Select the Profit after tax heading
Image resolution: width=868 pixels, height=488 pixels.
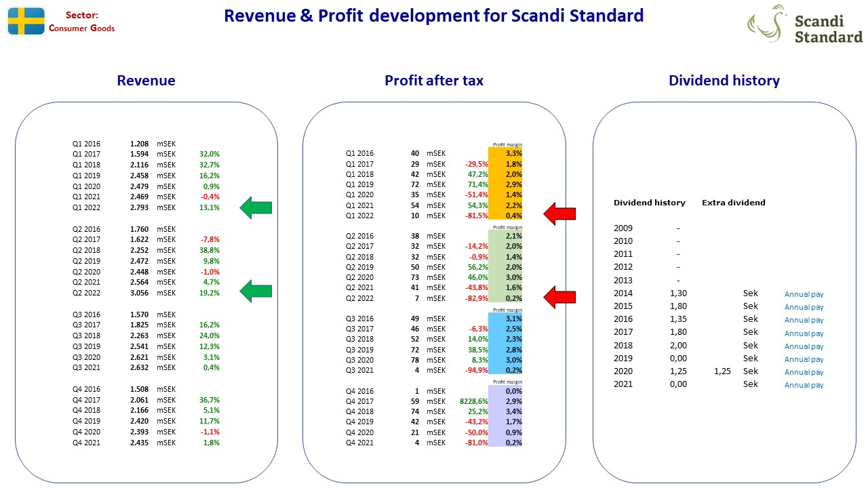[434, 81]
